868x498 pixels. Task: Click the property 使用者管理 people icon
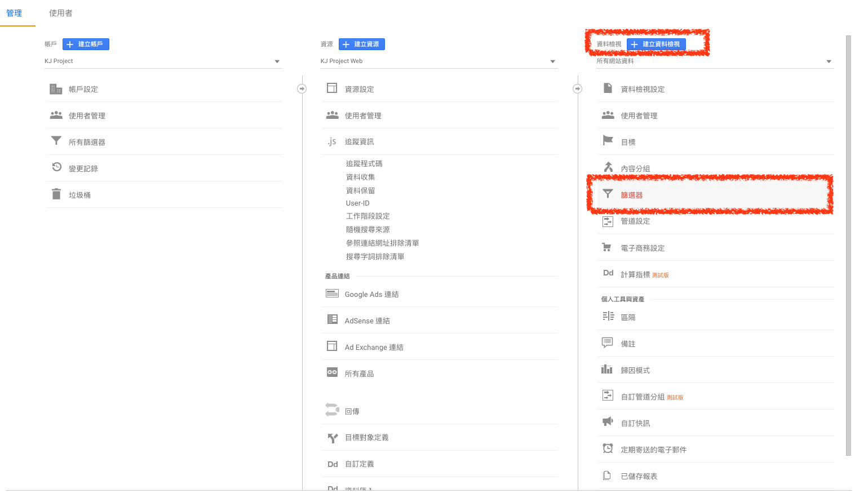(333, 115)
